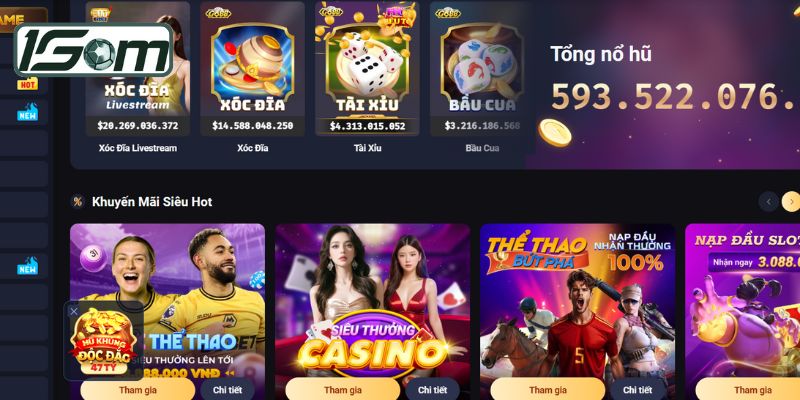This screenshot has height=400, width=800.
Task: Open the Siêu Thưởng Casino promotion banner
Action: (x=372, y=301)
